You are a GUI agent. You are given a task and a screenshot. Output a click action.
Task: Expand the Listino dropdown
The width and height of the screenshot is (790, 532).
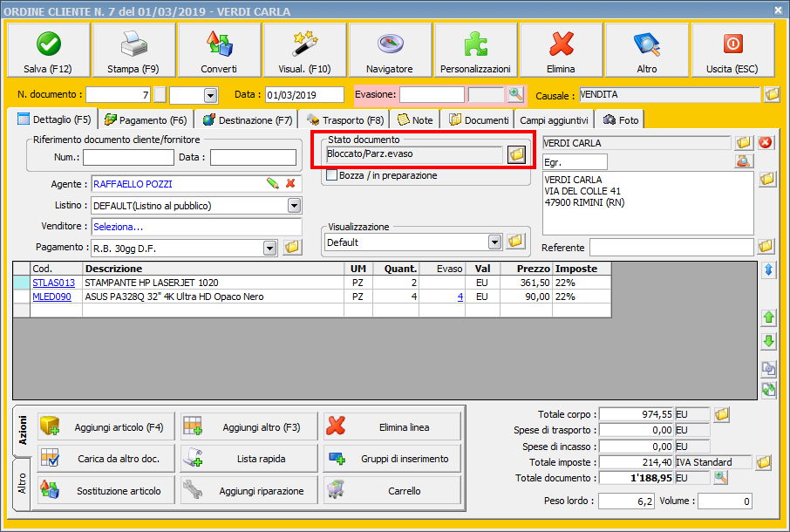click(294, 206)
